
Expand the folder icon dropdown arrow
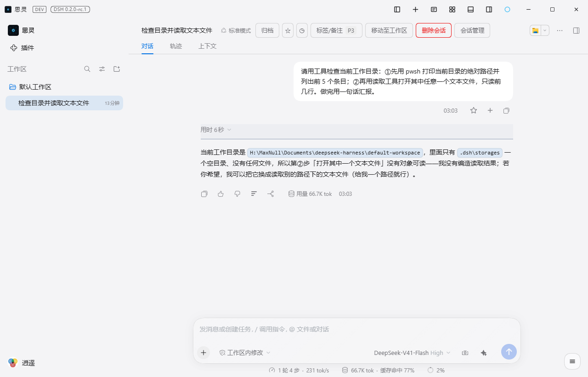[x=545, y=30]
